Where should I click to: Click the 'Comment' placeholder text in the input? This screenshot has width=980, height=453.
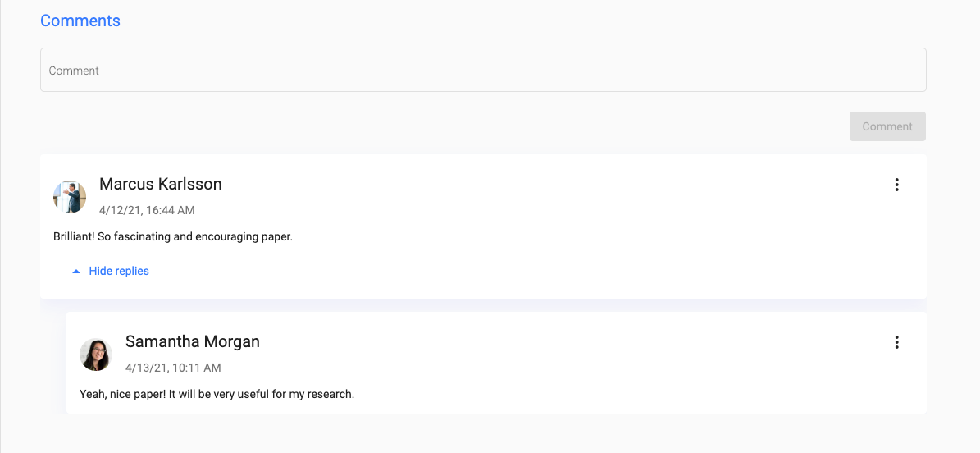point(74,71)
